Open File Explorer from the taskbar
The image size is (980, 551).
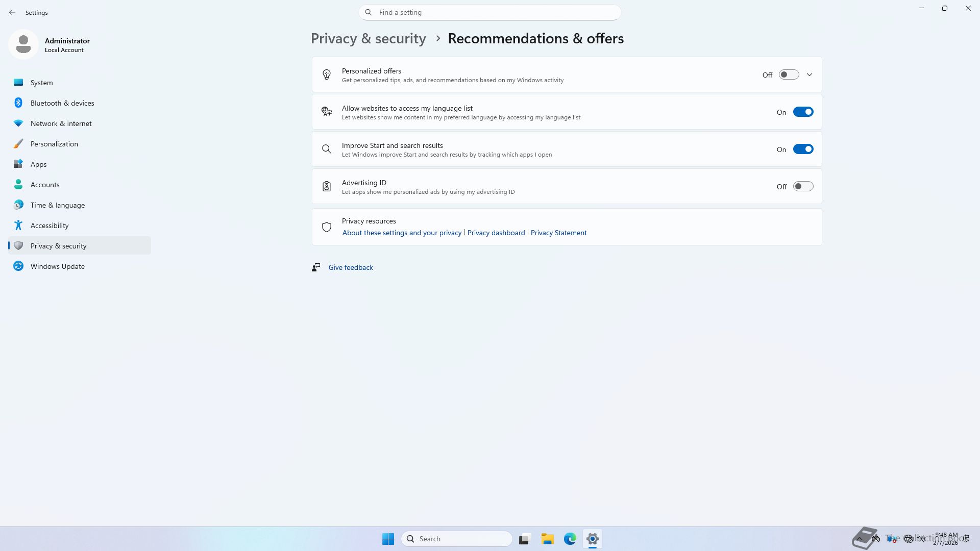click(547, 539)
